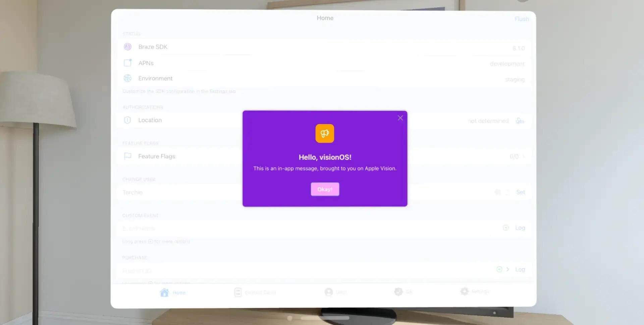Close the in-app message with the X
The height and width of the screenshot is (325, 644).
point(400,118)
